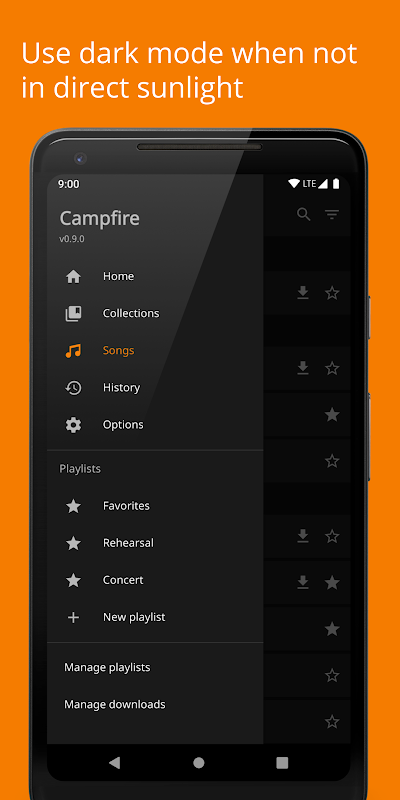Tap the Android recent apps square
400x800 pixels.
(282, 762)
